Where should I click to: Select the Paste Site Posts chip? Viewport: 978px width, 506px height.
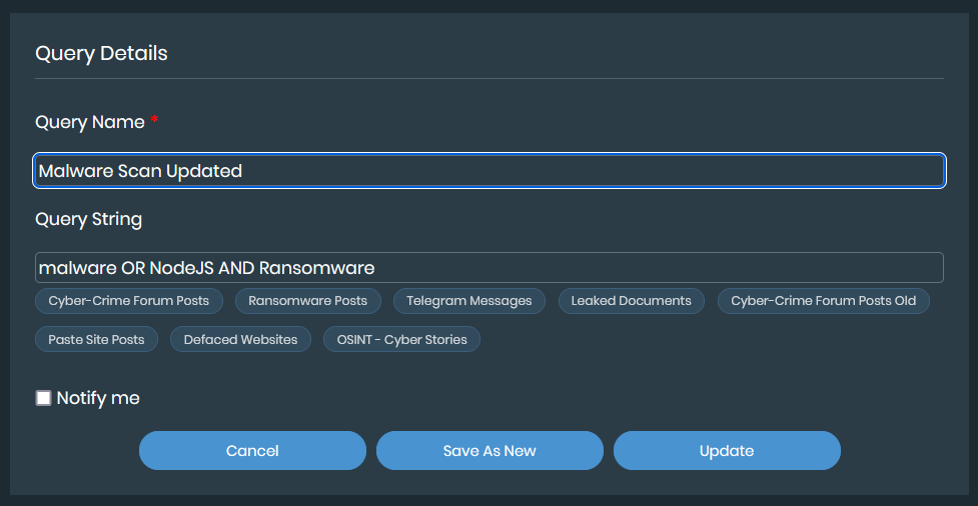point(96,340)
